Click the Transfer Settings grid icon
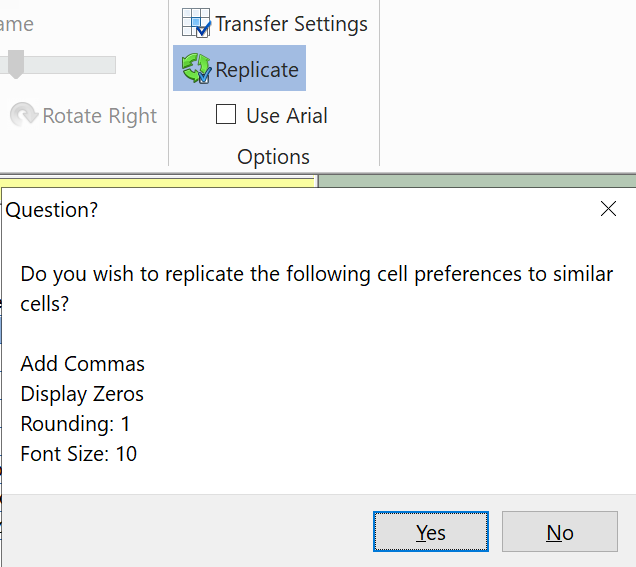 pyautogui.click(x=196, y=23)
